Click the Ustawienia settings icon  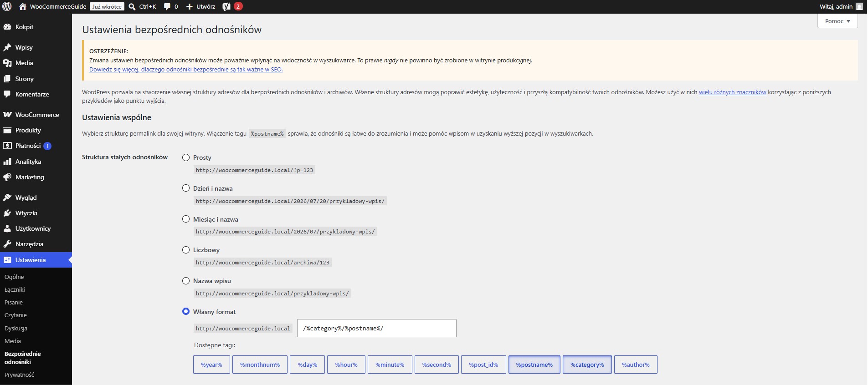[7, 260]
